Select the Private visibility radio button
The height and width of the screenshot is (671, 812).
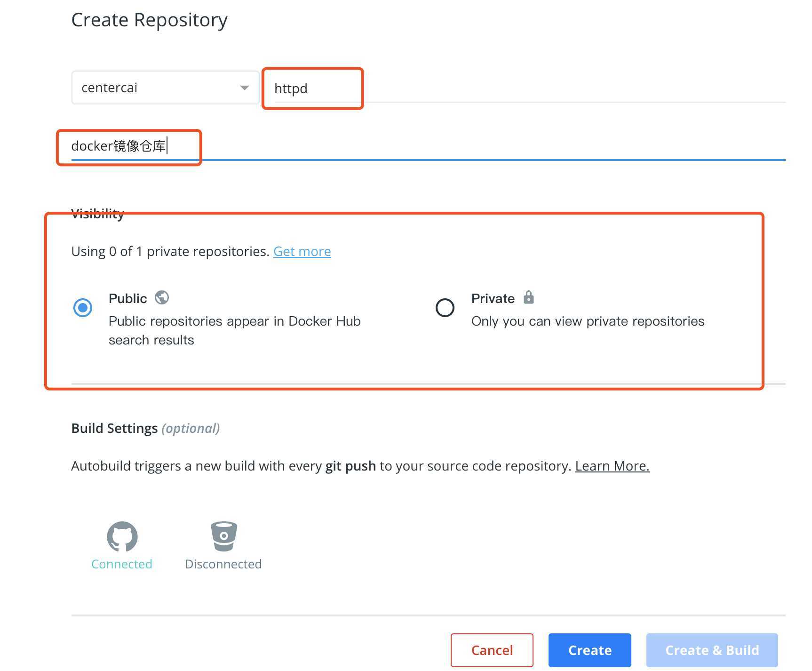point(445,308)
